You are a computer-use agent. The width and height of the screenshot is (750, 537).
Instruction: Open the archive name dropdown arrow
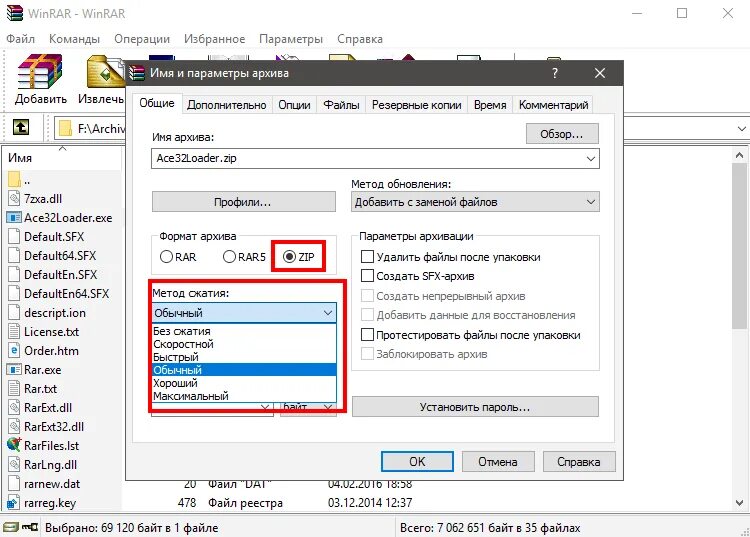pyautogui.click(x=591, y=158)
